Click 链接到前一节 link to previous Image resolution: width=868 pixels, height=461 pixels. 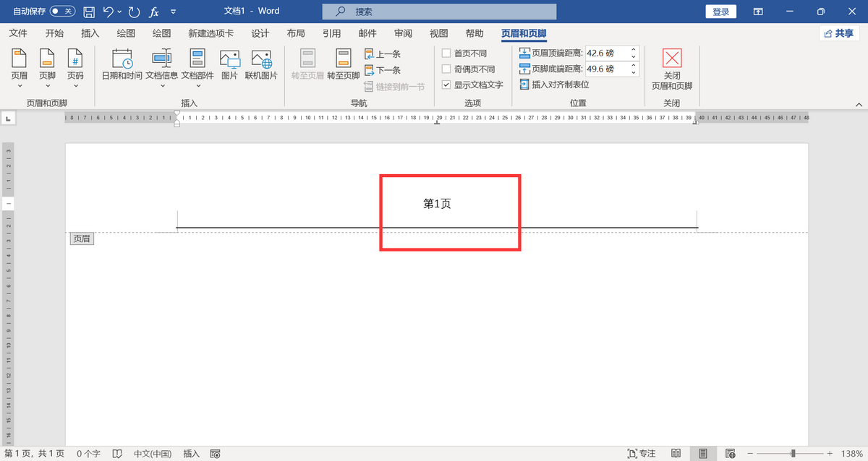(x=394, y=86)
